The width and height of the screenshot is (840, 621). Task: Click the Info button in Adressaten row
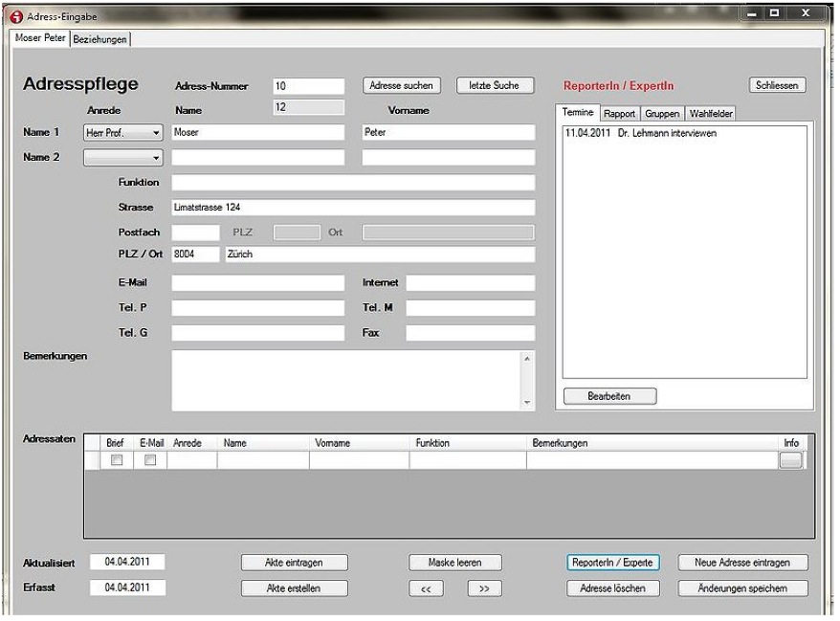click(790, 461)
